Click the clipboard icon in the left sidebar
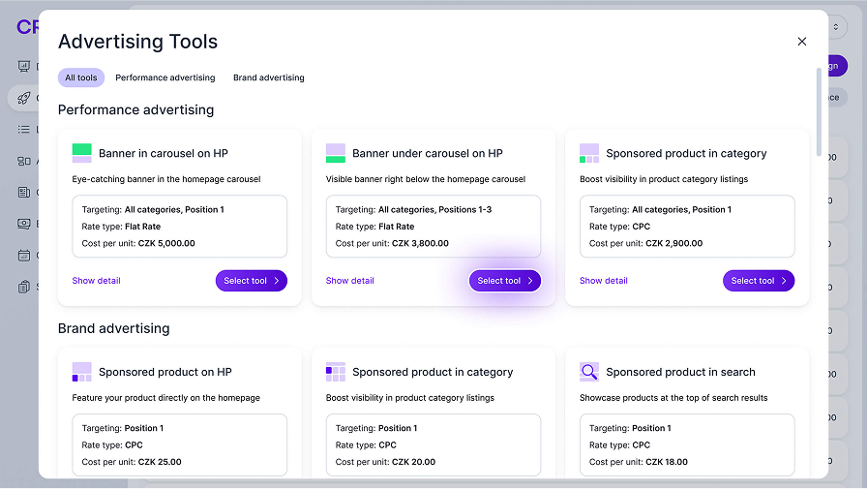 click(23, 287)
